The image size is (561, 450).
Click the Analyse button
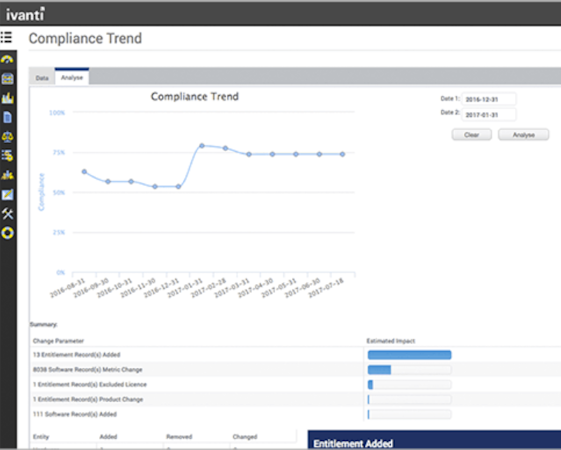point(523,135)
